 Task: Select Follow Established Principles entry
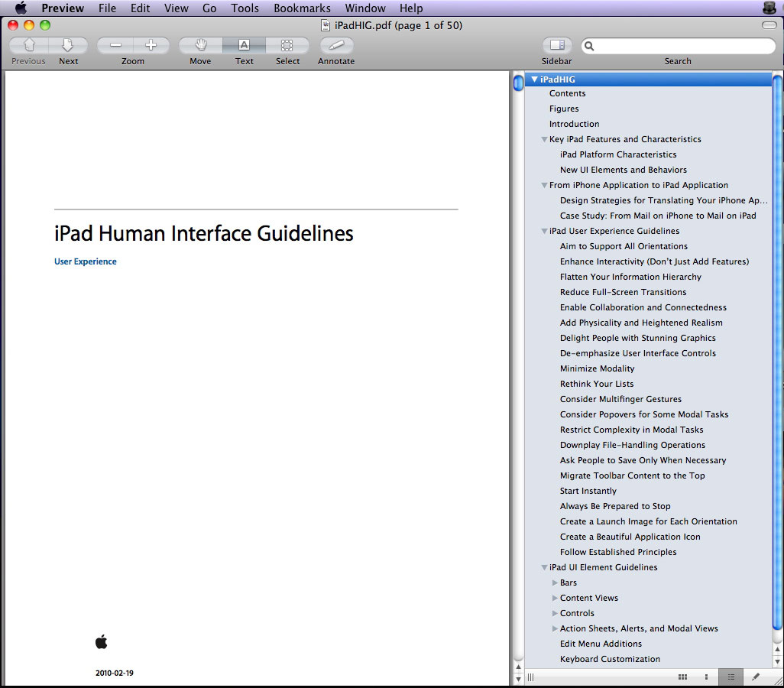618,552
